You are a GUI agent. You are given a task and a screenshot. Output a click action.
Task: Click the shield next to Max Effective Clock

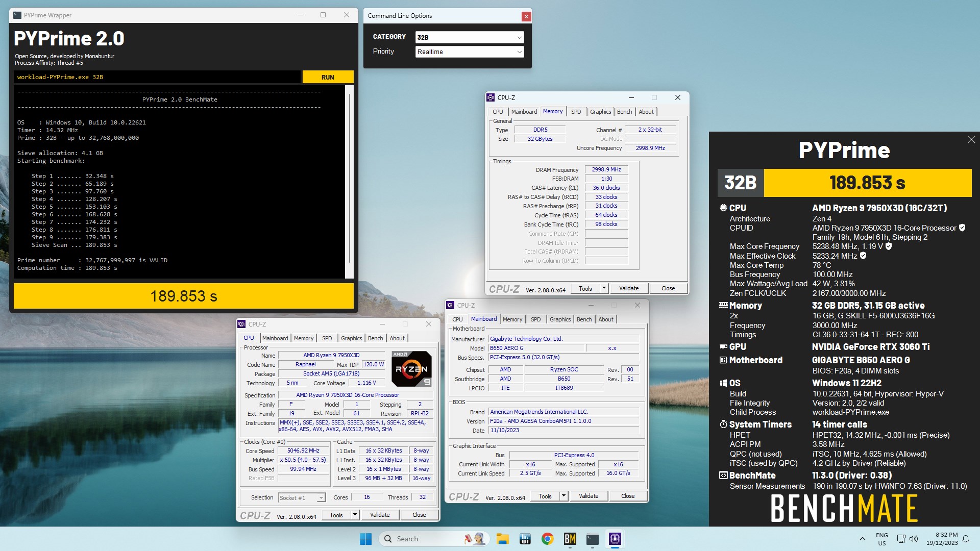pos(863,256)
